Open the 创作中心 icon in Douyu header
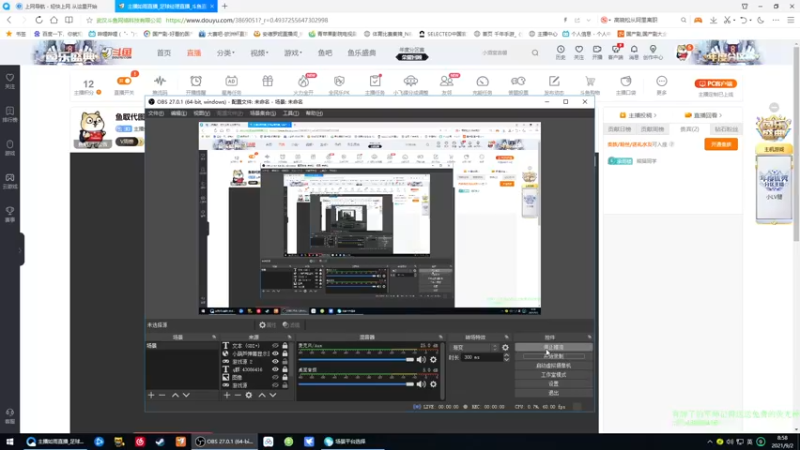The width and height of the screenshot is (800, 450). pos(653,52)
